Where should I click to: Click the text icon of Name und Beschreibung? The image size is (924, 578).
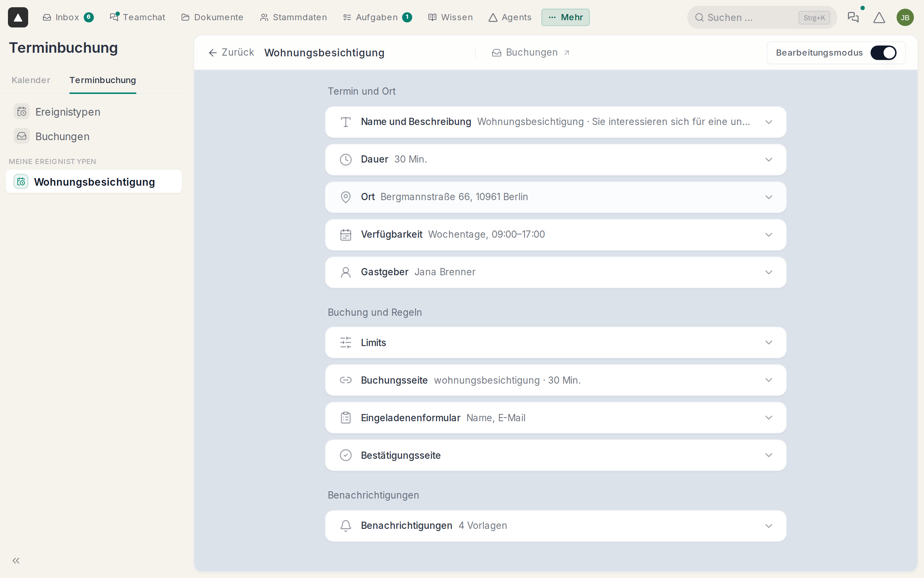point(345,122)
